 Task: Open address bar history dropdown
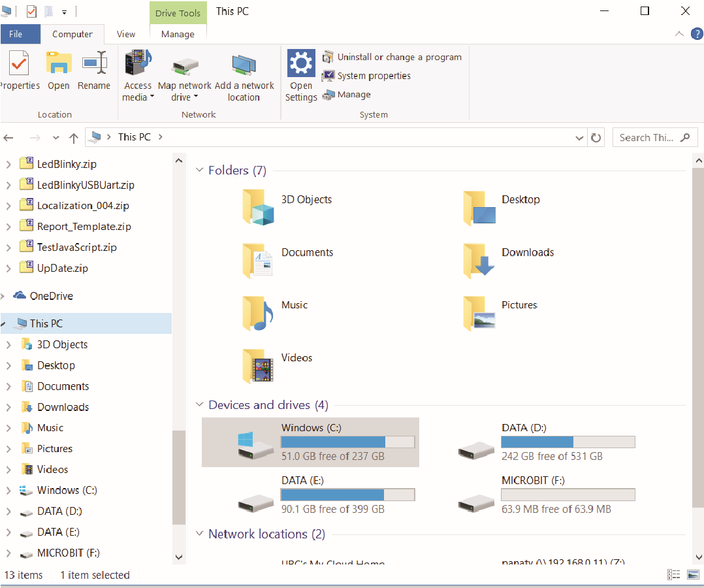click(x=579, y=138)
